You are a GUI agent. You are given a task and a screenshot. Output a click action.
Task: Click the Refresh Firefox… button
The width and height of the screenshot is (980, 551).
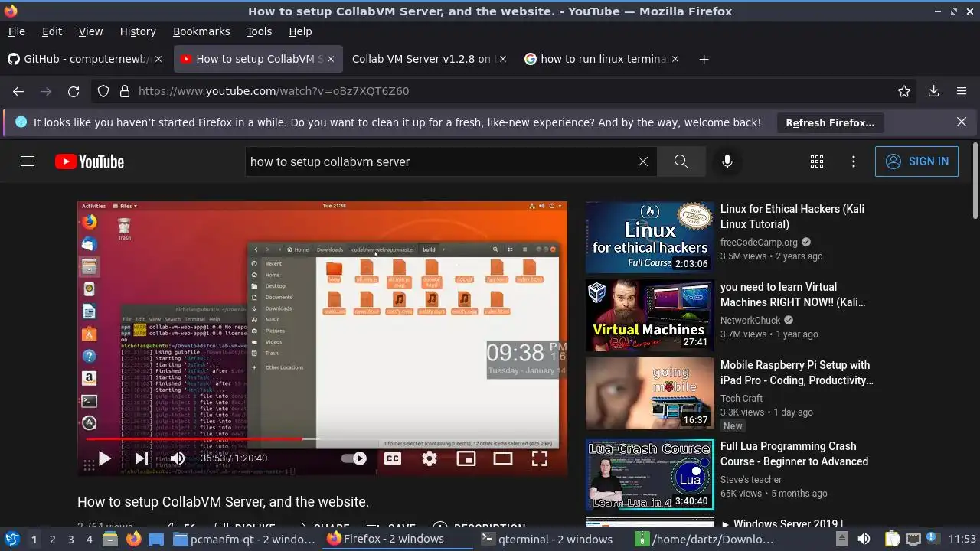point(830,122)
